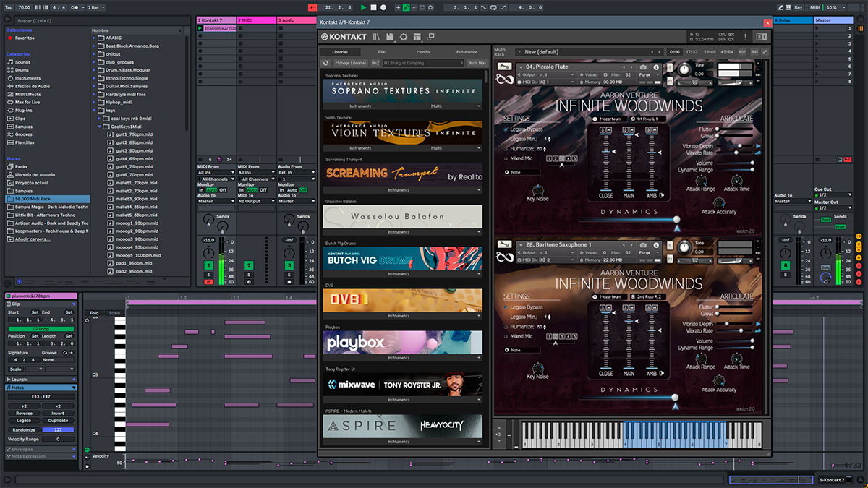Adjust Piccolo Flute Dynamics slider

click(628, 219)
